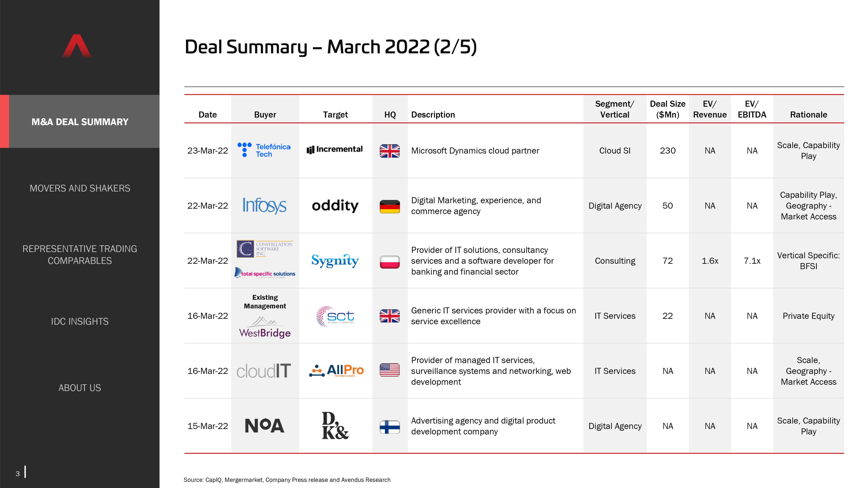Click the slide title Deal Summary – March 2022
868x488 pixels.
click(x=330, y=47)
